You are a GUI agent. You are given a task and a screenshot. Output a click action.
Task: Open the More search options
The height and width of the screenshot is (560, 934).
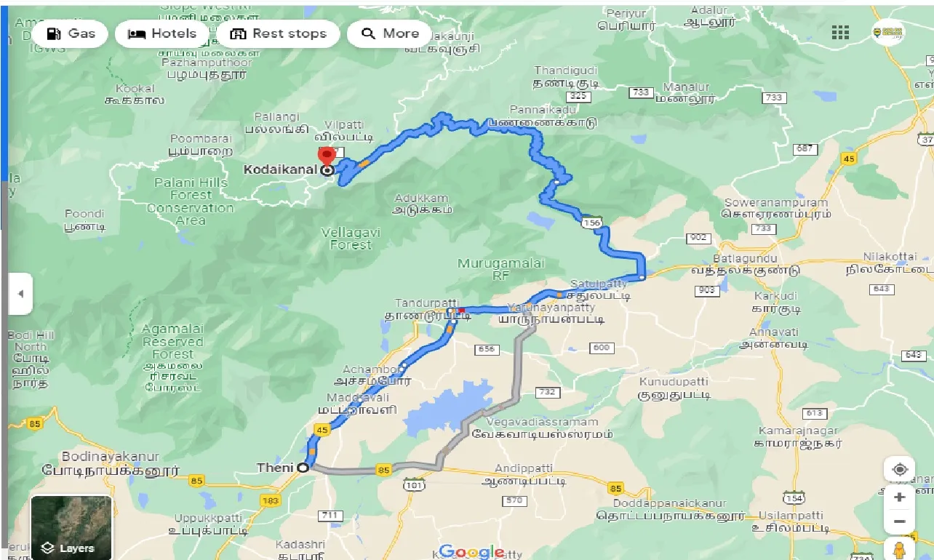pos(389,33)
